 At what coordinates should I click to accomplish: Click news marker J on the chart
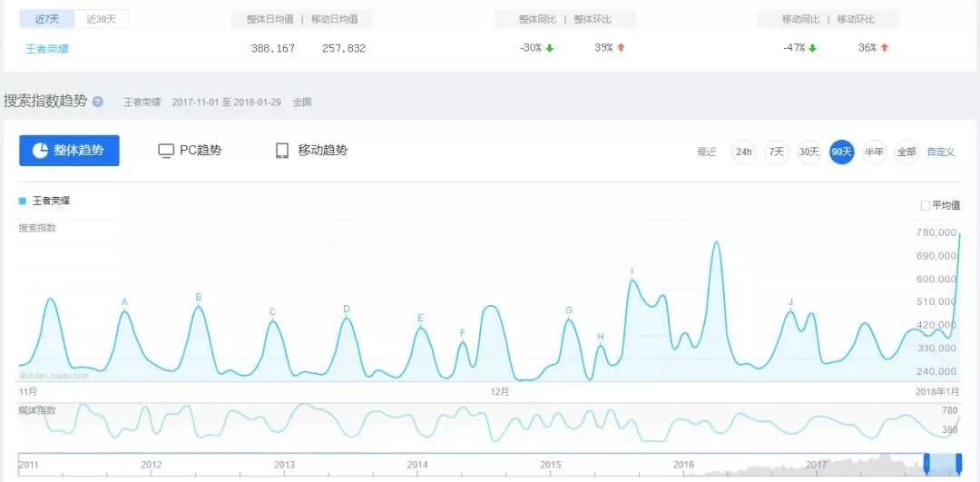tap(790, 301)
